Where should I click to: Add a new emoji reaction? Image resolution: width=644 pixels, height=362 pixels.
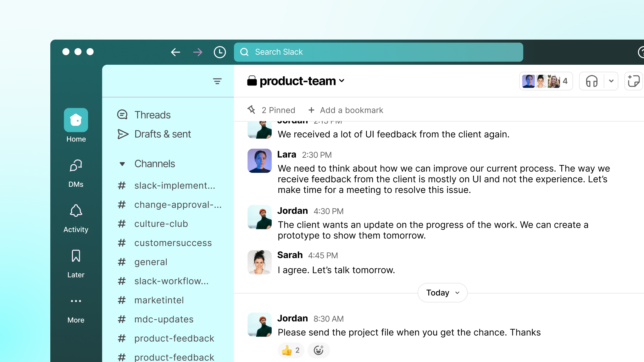(319, 350)
